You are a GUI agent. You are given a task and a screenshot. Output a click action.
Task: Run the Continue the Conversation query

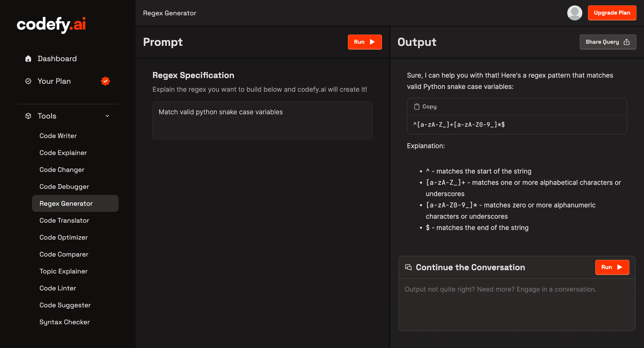click(x=612, y=267)
